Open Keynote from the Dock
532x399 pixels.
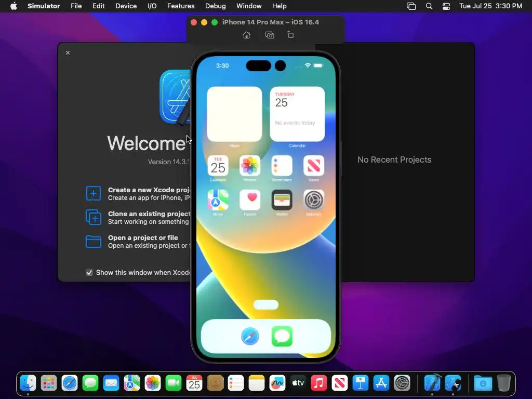click(x=361, y=383)
